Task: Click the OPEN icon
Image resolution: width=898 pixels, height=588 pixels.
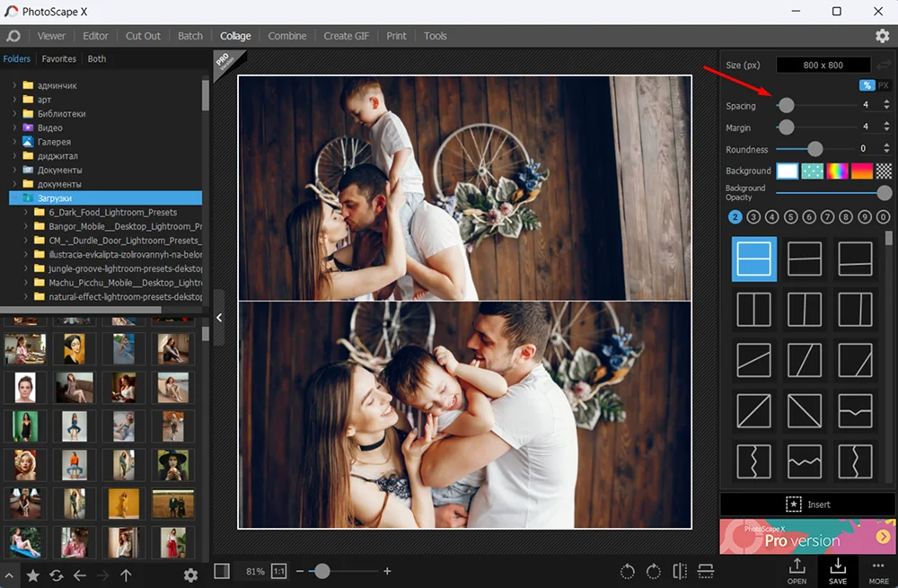Action: click(x=797, y=570)
